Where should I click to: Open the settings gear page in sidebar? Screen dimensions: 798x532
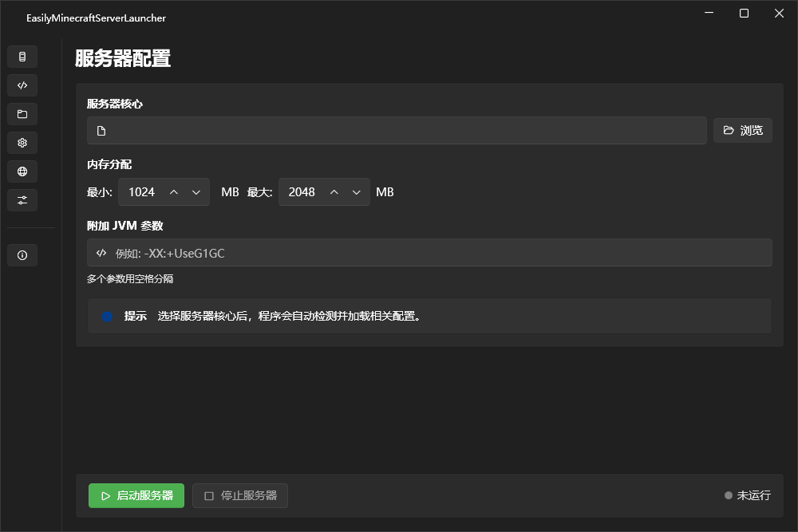click(22, 142)
